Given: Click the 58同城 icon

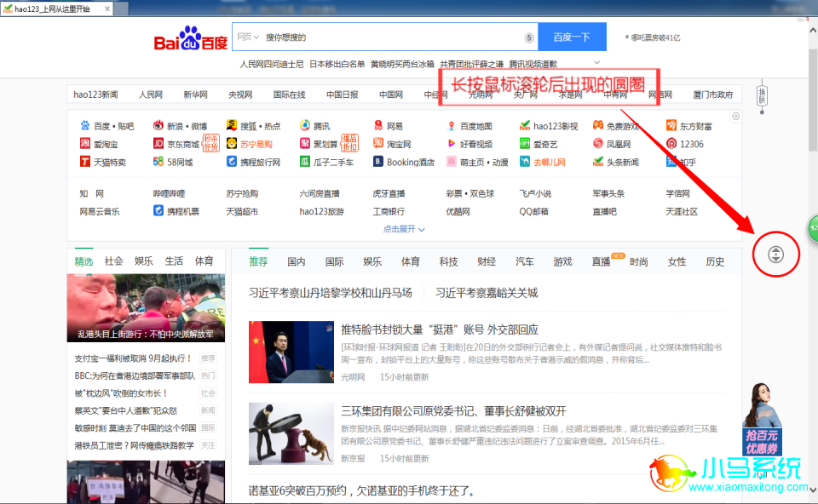Looking at the screenshot, I should coord(158,162).
